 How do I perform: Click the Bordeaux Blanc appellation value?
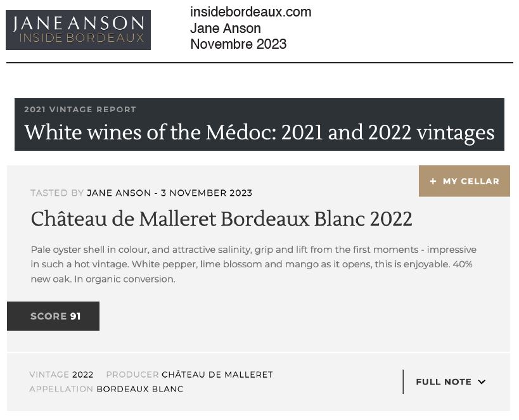coord(140,389)
